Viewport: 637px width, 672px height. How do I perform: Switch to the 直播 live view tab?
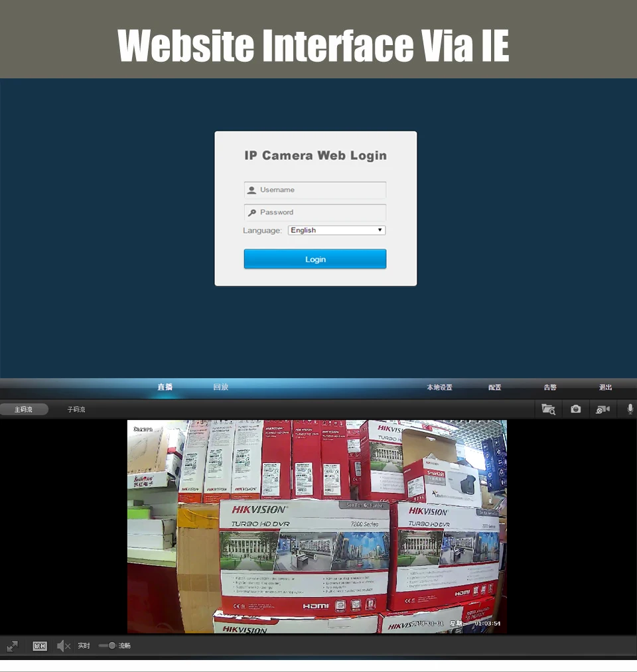pos(165,387)
